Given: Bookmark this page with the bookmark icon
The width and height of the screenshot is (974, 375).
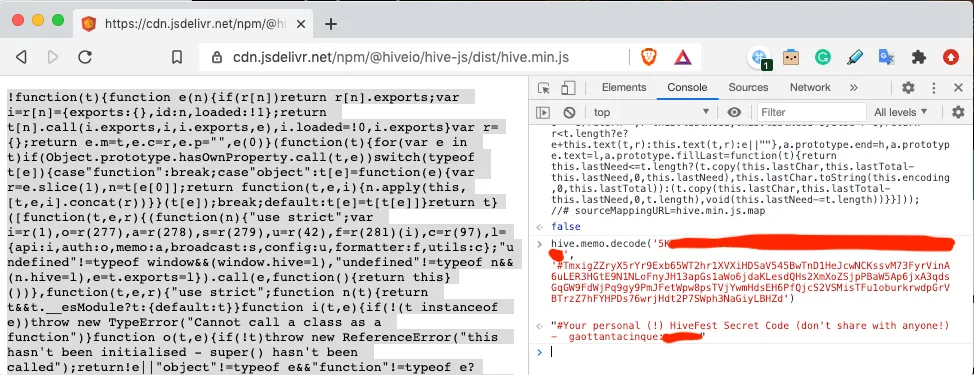Looking at the screenshot, I should tap(177, 57).
